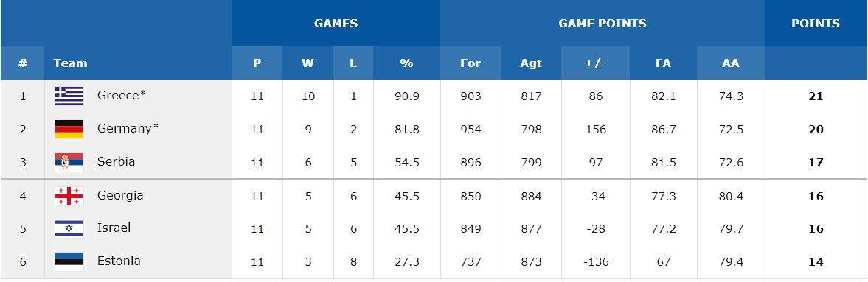Open the Germany* team link
The height and width of the screenshot is (282, 868).
point(128,128)
